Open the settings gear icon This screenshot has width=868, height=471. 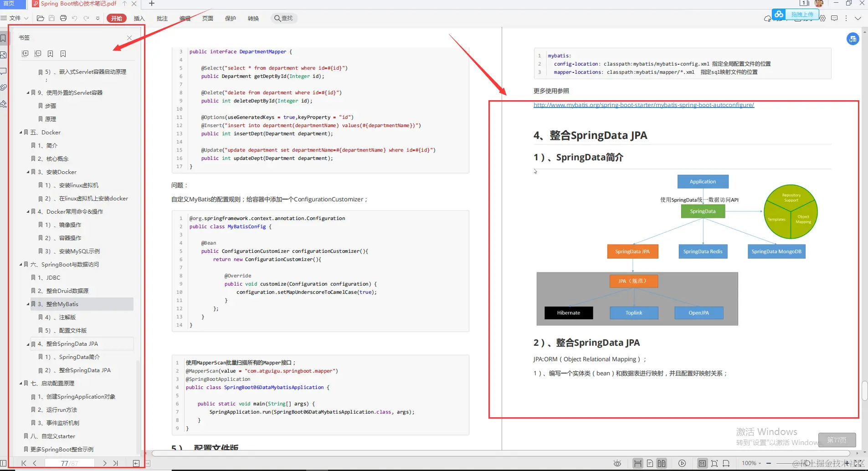point(822,18)
